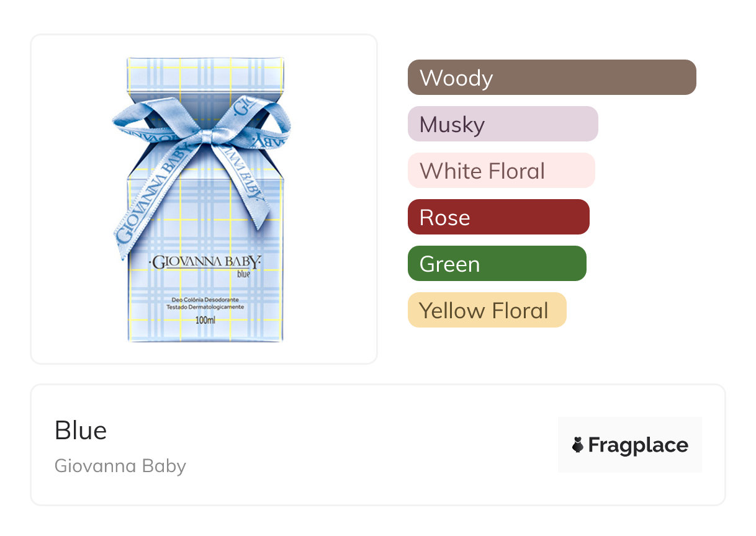Click the Woody accord bar
756x536 pixels.
click(x=551, y=78)
